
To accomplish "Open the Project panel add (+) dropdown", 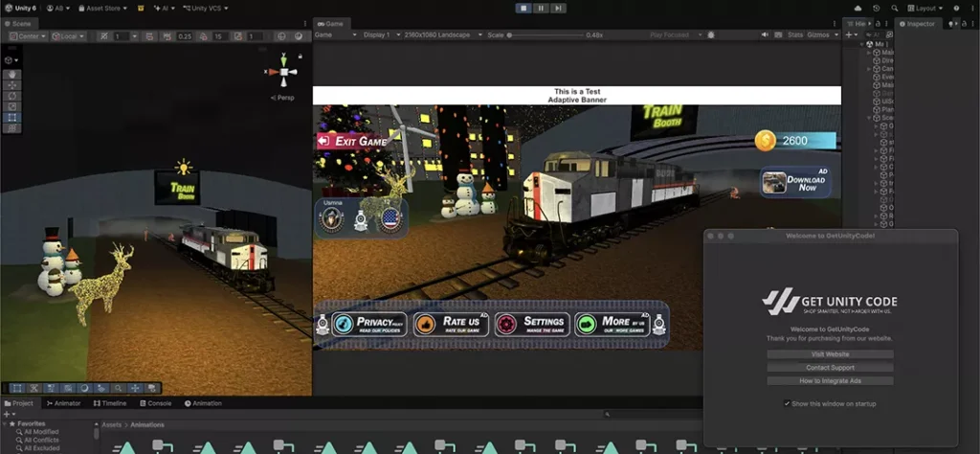I will pyautogui.click(x=9, y=414).
